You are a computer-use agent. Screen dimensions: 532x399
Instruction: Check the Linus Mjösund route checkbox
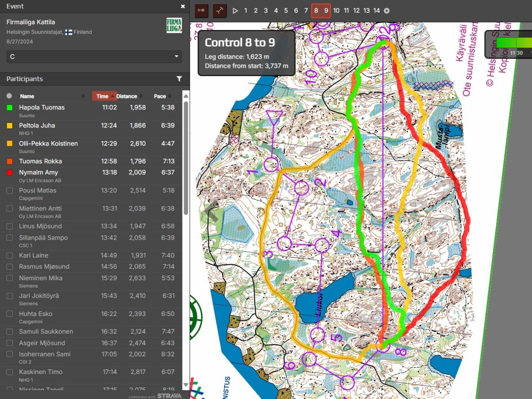[x=10, y=226]
